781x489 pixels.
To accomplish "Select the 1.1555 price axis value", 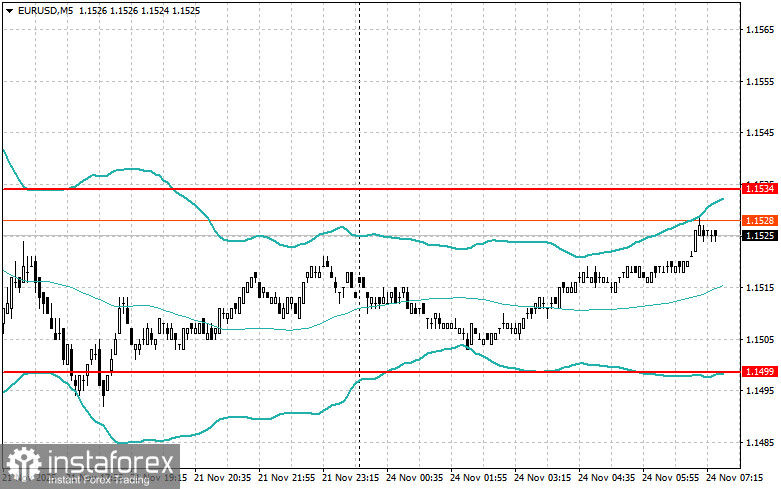I will [760, 81].
